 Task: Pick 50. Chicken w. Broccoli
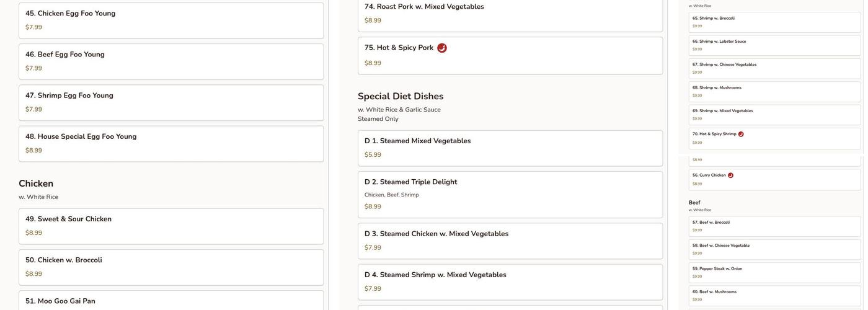(x=171, y=267)
